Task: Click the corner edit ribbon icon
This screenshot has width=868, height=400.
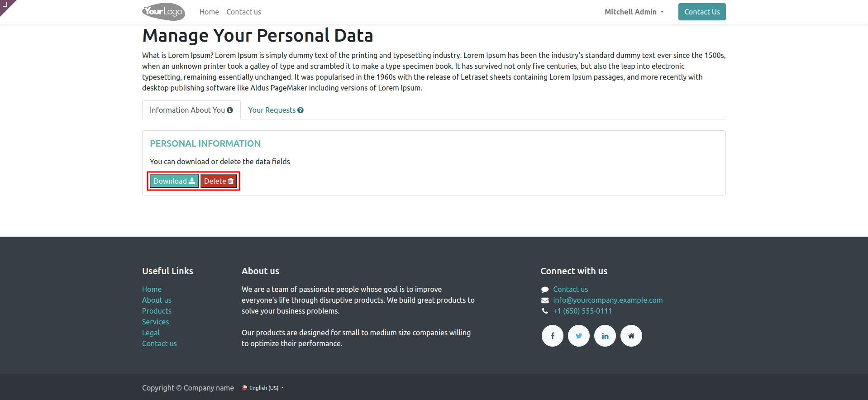Action: [x=6, y=5]
